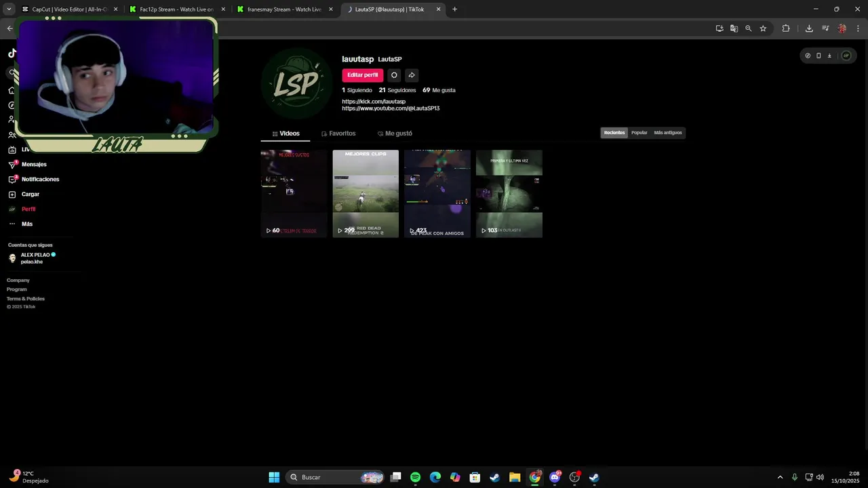Viewport: 868px width, 488px height.
Task: Open a new Chrome tab
Action: [454, 9]
